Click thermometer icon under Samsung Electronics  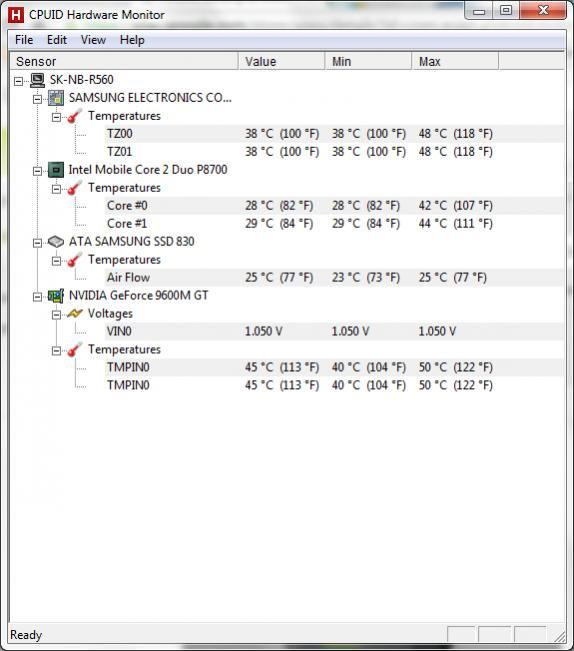(x=75, y=116)
